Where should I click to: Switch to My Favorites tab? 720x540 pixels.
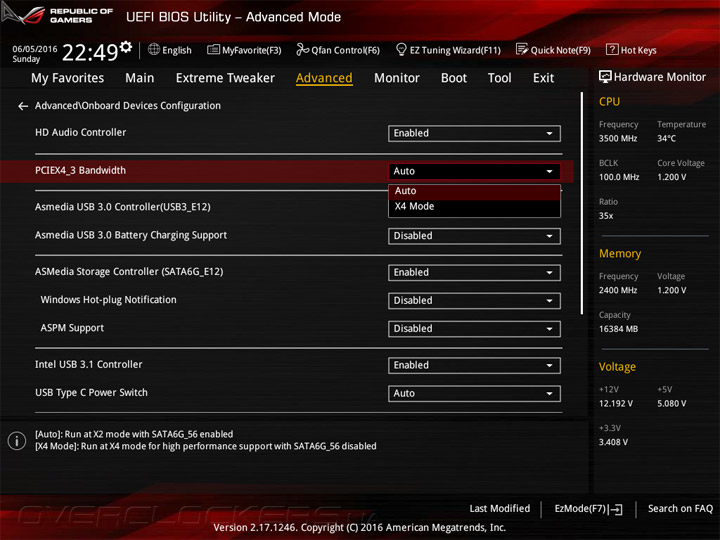68,78
